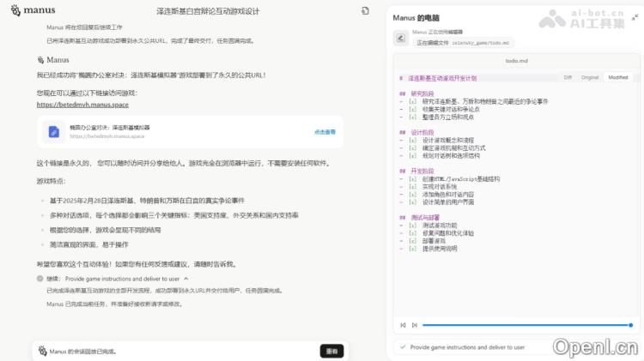Collapse the 'Provide game instructions' step

(x=186, y=279)
